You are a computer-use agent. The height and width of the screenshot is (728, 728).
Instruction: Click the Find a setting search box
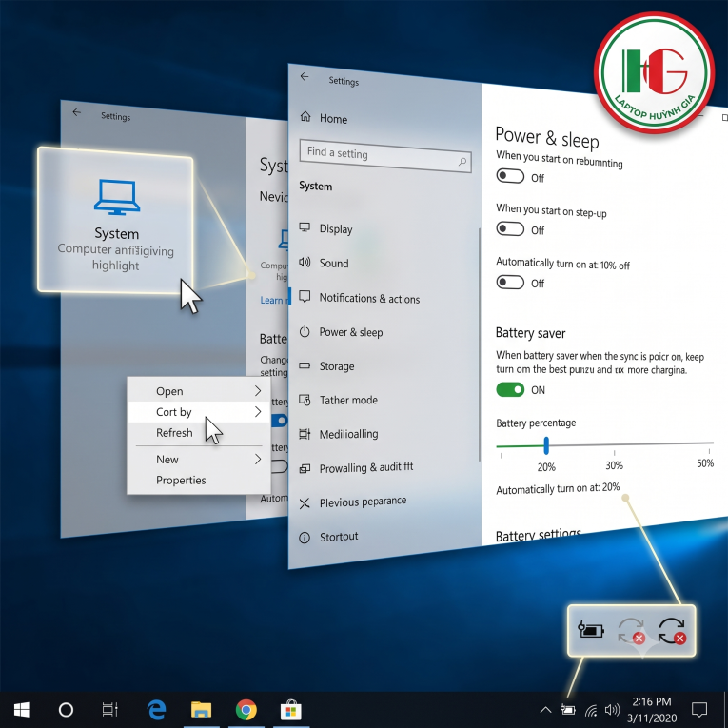pyautogui.click(x=385, y=155)
